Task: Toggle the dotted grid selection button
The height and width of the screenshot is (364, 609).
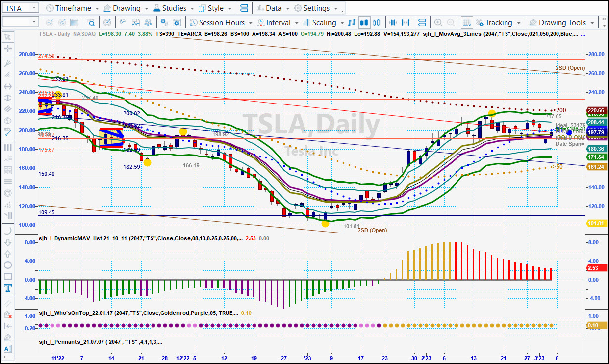Action: (466, 23)
